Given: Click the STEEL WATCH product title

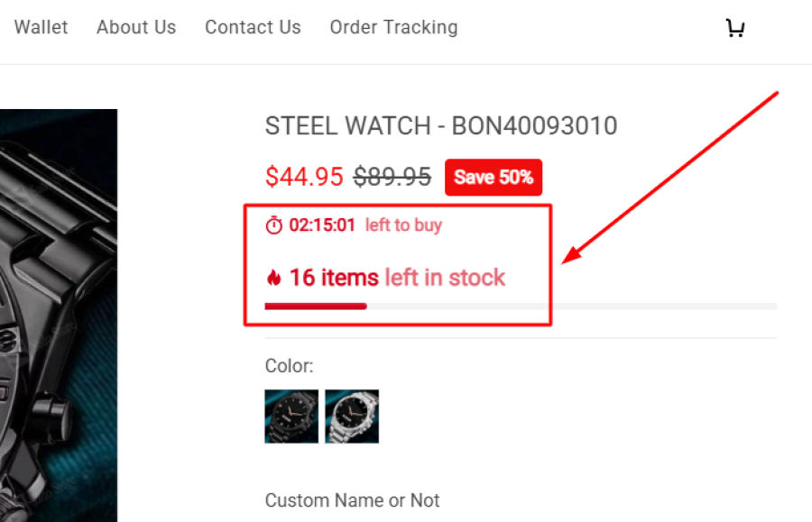Looking at the screenshot, I should pos(440,126).
